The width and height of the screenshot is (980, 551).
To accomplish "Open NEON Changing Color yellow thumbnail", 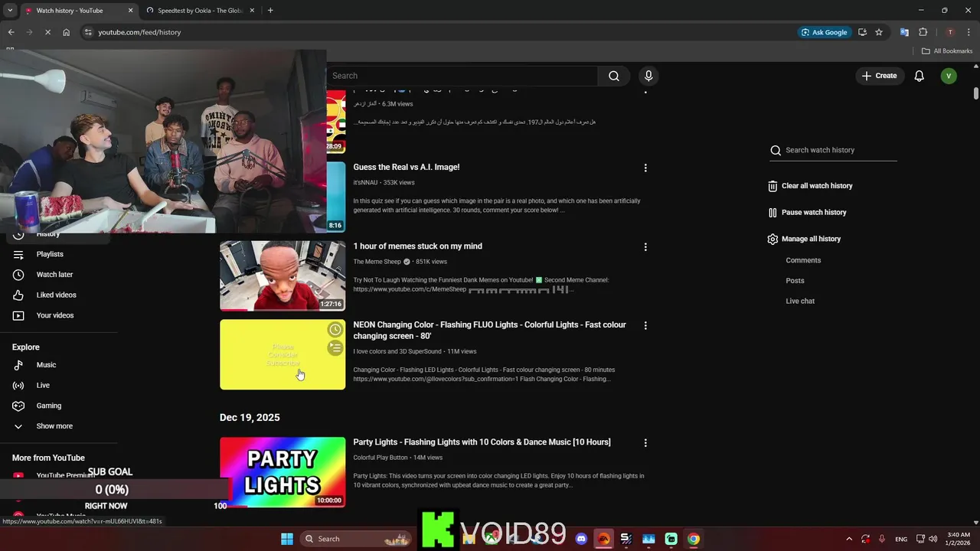I will click(x=283, y=354).
